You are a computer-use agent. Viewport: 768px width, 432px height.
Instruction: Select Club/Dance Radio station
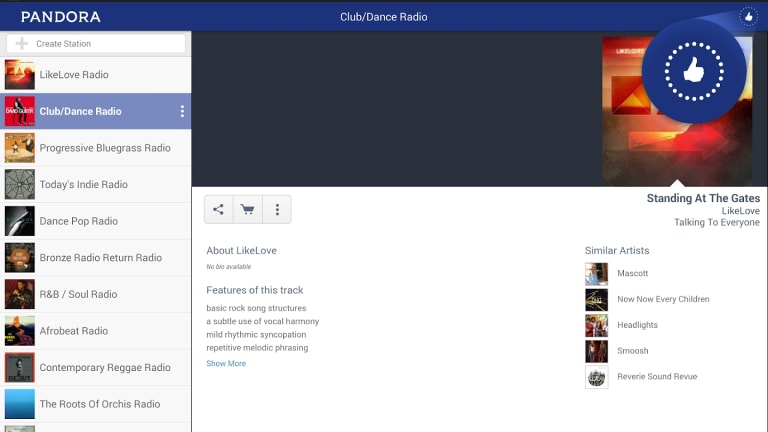coord(96,111)
